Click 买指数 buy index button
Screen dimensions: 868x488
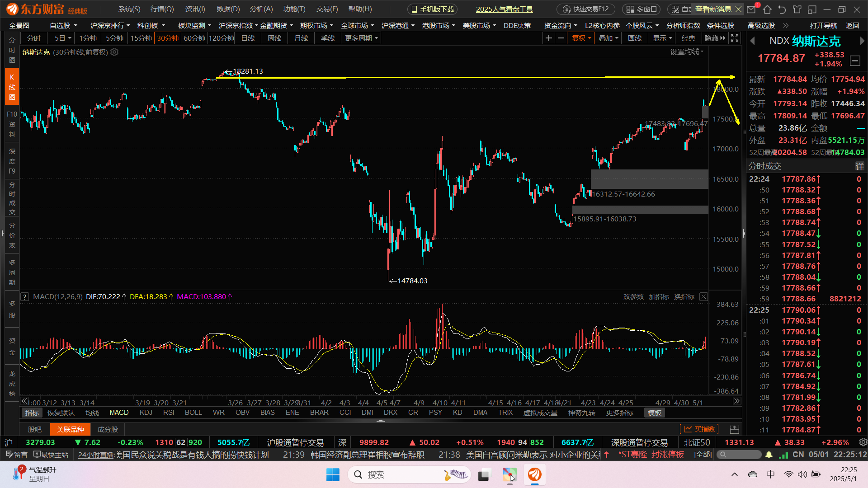click(x=699, y=429)
